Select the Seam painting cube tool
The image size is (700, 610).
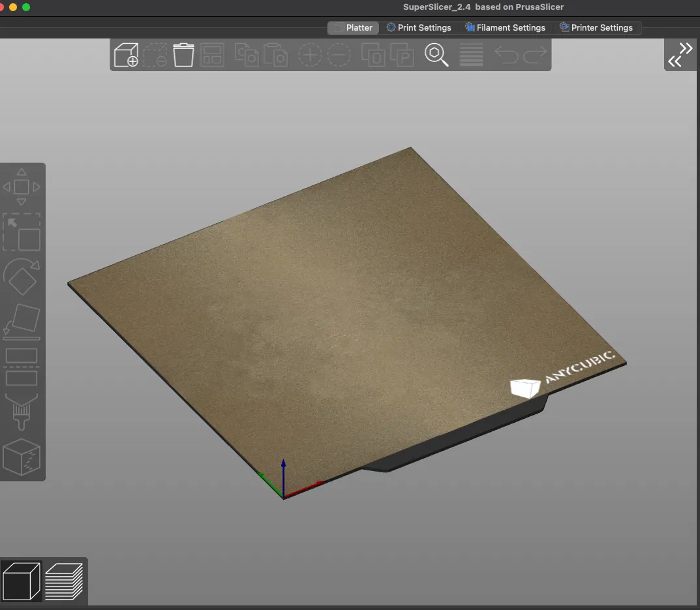coord(22,457)
